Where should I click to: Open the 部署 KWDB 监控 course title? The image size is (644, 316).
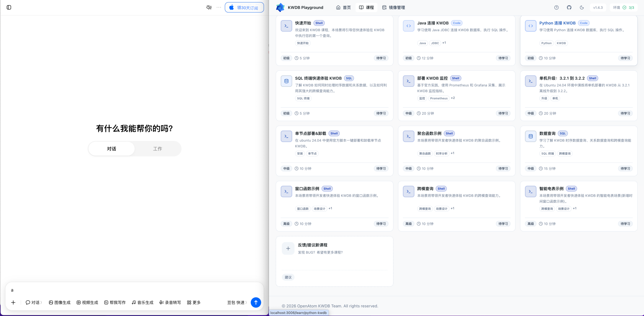(x=432, y=78)
